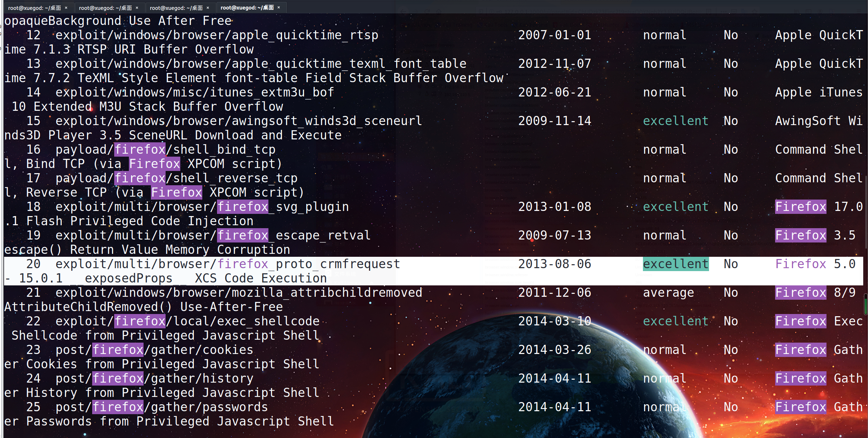Viewport: 868px width, 438px height.
Task: Close the active bold terminal tab
Action: pos(279,8)
